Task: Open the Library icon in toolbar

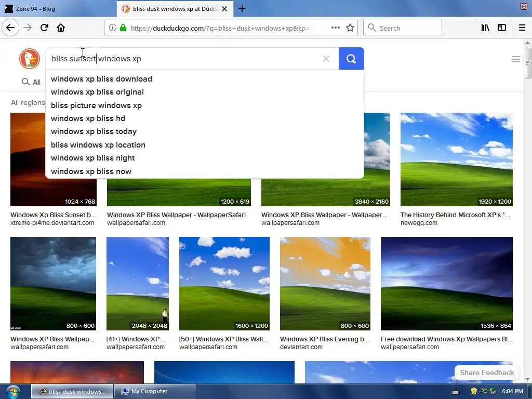Action: coord(485,28)
